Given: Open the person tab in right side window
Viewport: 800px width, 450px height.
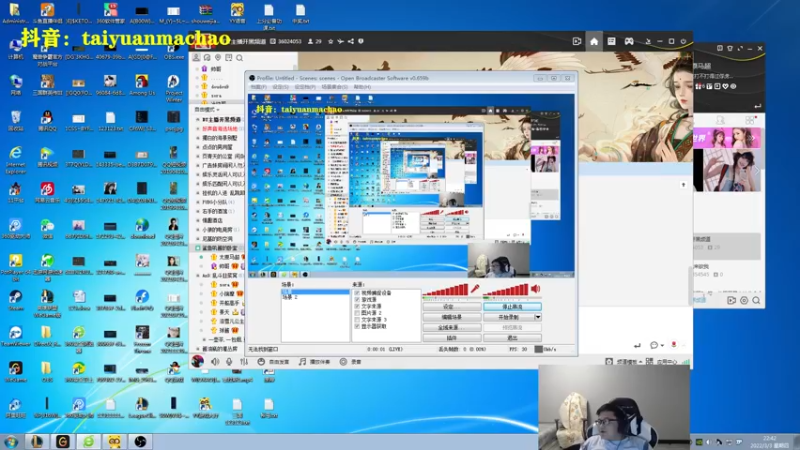Looking at the screenshot, I should [720, 120].
